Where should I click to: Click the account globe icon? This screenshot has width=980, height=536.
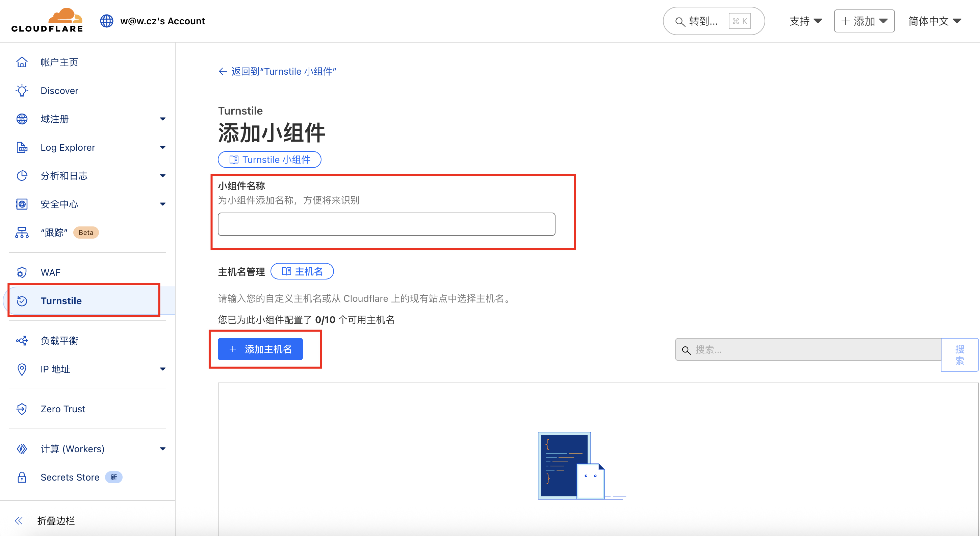tap(106, 21)
